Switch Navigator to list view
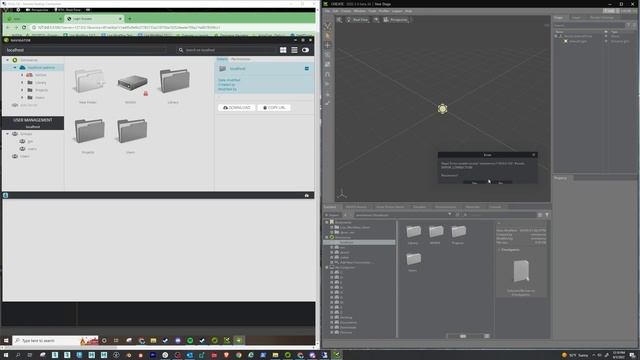 [x=294, y=50]
